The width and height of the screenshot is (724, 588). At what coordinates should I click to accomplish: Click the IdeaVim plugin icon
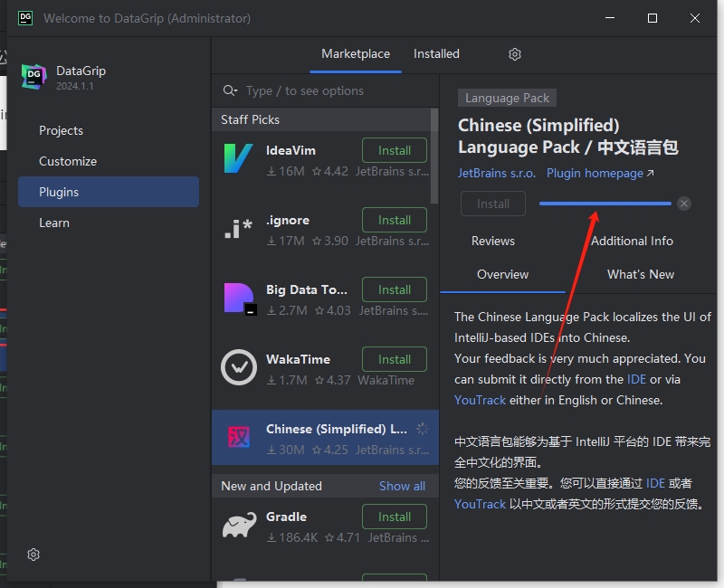pyautogui.click(x=238, y=158)
